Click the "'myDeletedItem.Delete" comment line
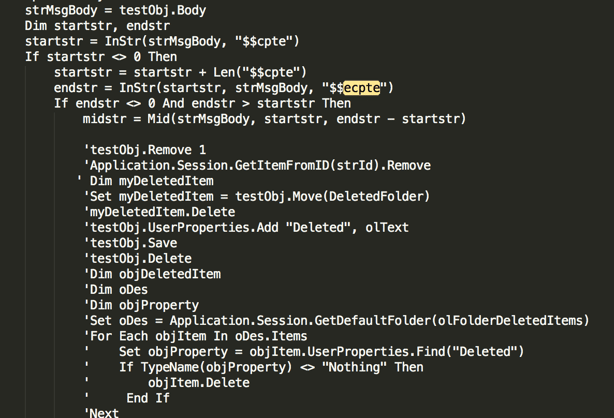This screenshot has width=614, height=418. [x=159, y=212]
